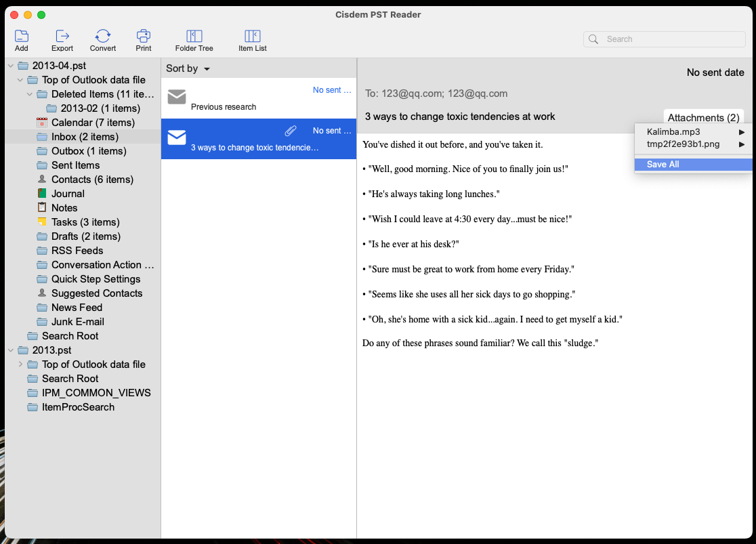Click the Print toolbar icon
Viewport: 756px width, 544px height.
pos(143,36)
